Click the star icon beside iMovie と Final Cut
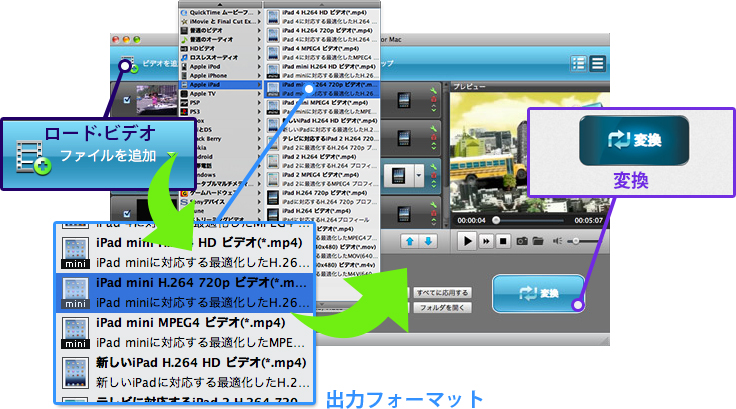 184,22
